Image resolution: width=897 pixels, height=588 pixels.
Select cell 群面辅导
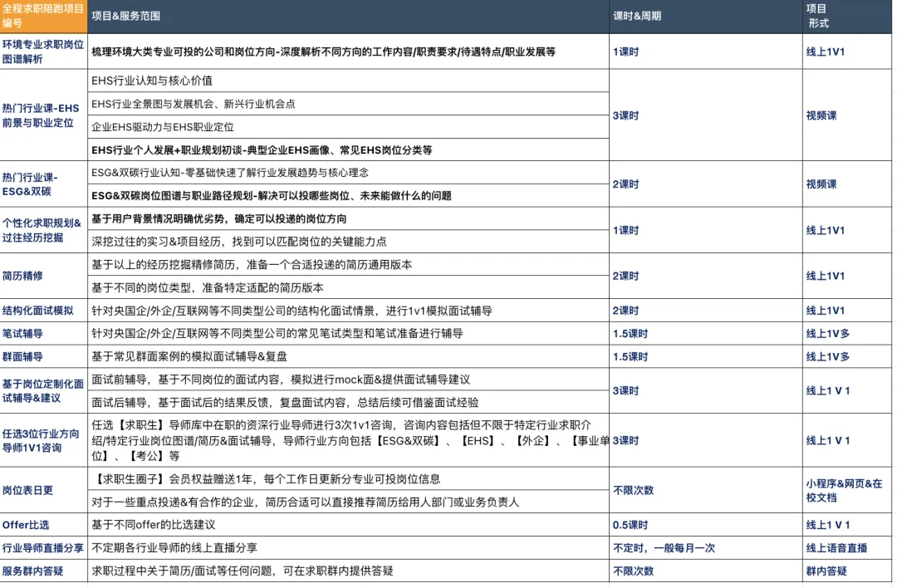pyautogui.click(x=43, y=356)
